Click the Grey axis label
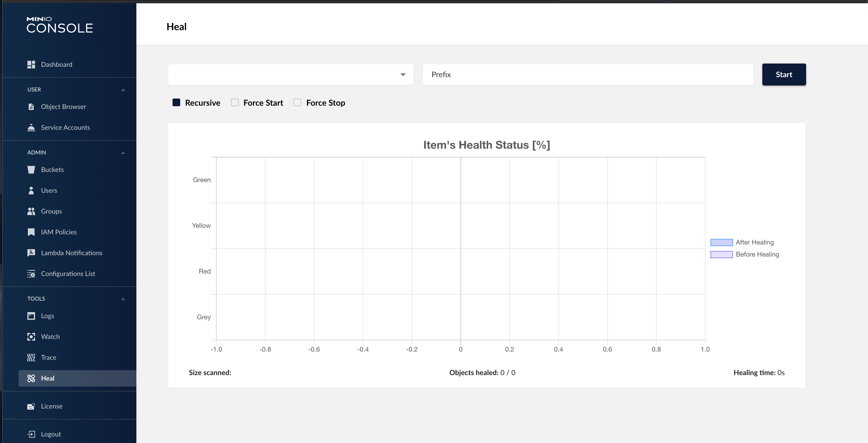 tap(203, 317)
